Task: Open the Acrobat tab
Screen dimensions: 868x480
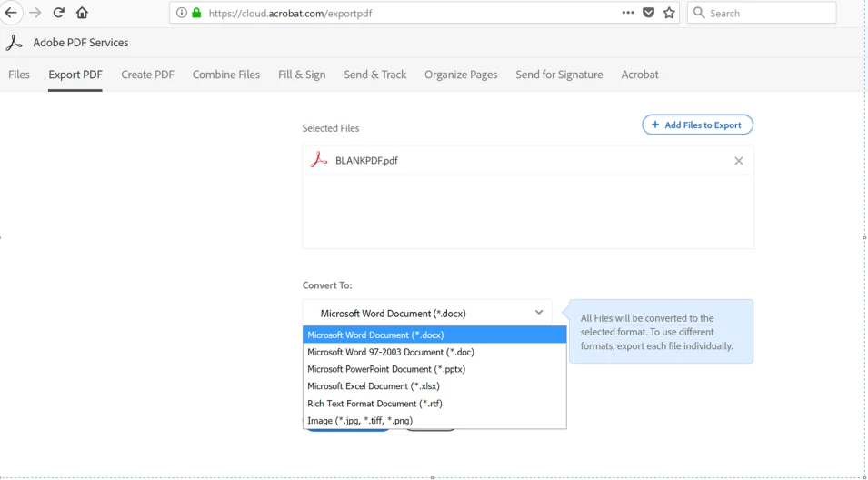Action: [x=640, y=75]
